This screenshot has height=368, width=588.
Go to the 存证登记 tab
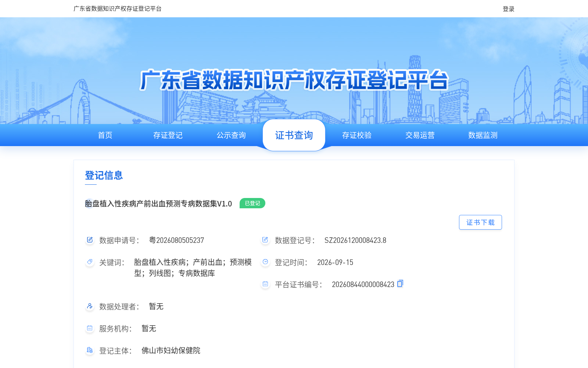pos(168,135)
